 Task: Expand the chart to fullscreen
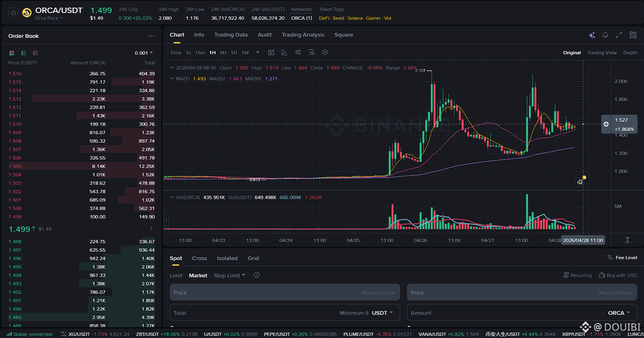pos(619,35)
